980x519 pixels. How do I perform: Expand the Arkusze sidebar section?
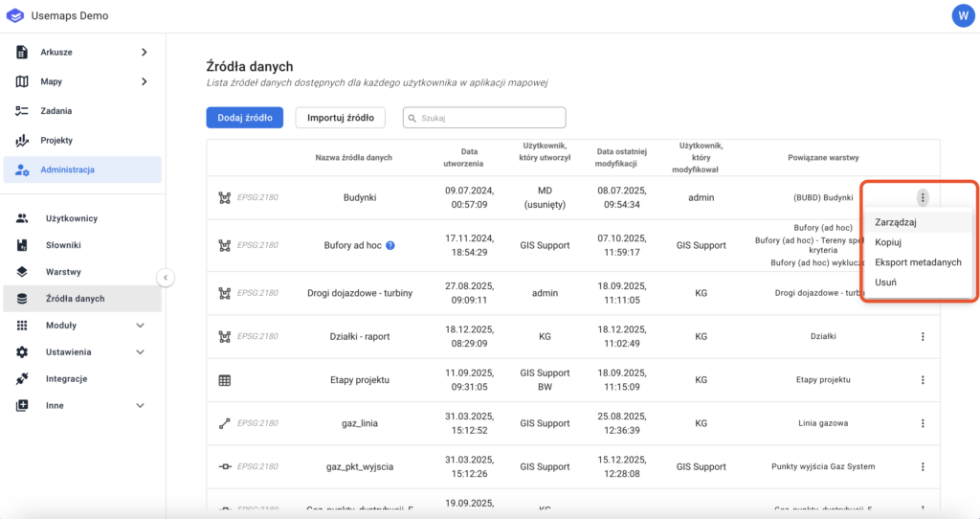point(144,52)
